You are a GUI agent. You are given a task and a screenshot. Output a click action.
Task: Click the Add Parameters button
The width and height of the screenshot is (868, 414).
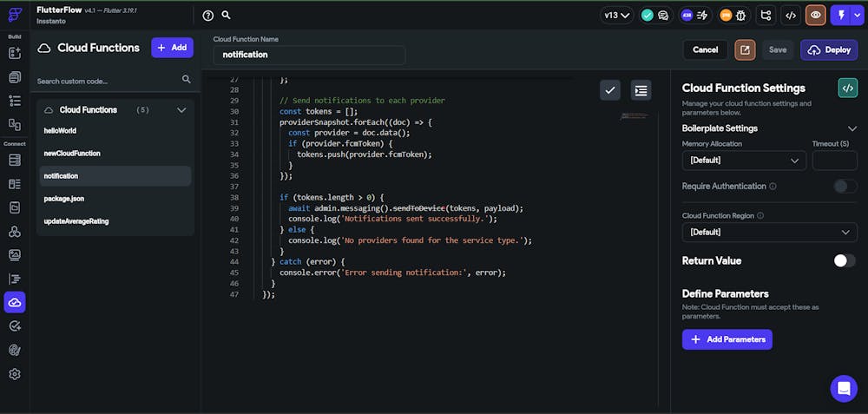pyautogui.click(x=727, y=339)
